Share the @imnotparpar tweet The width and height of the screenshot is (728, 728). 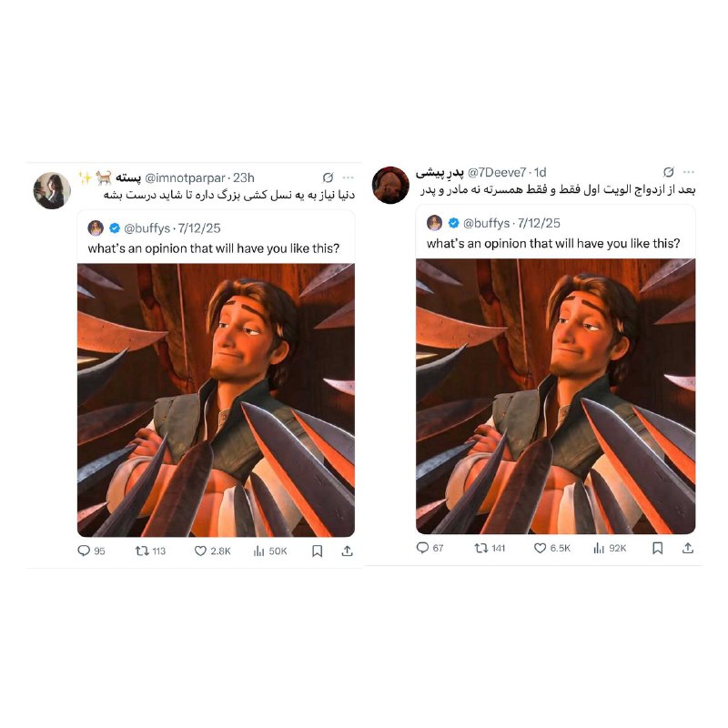348,551
